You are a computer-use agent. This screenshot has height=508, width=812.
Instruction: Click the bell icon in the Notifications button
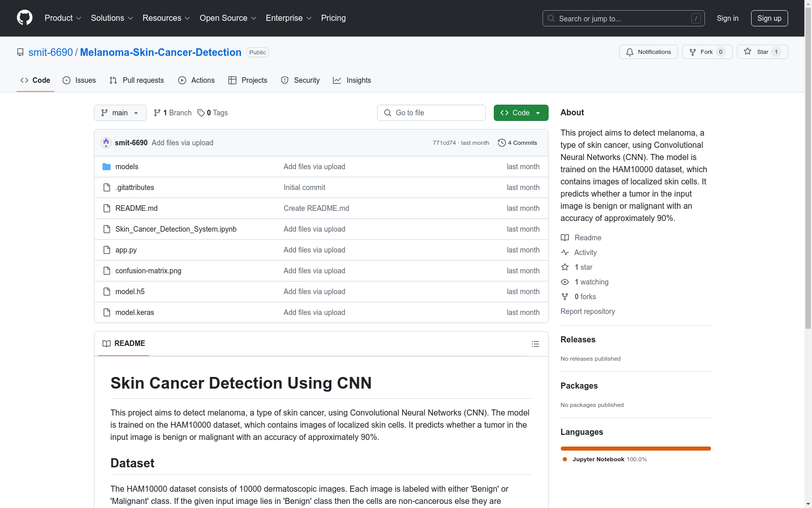click(630, 52)
